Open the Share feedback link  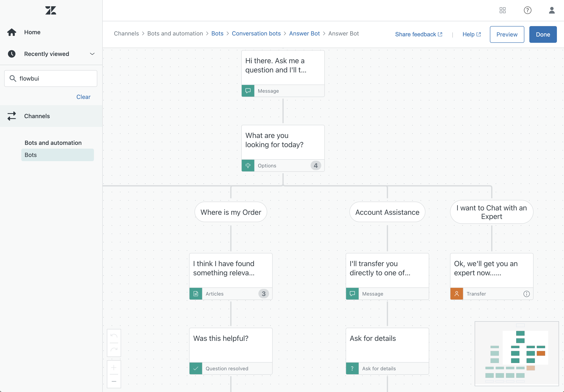pos(419,34)
